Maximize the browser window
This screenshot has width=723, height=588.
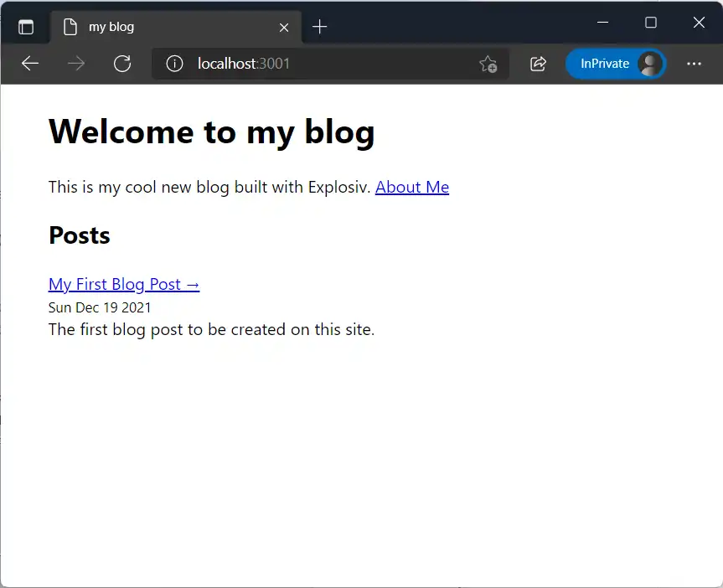(x=651, y=23)
